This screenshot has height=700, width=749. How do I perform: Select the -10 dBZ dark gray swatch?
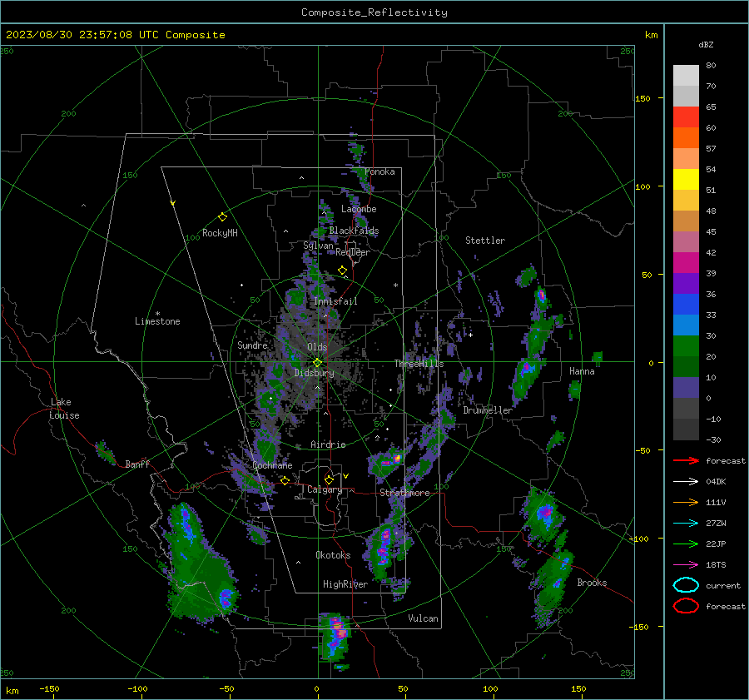point(686,429)
